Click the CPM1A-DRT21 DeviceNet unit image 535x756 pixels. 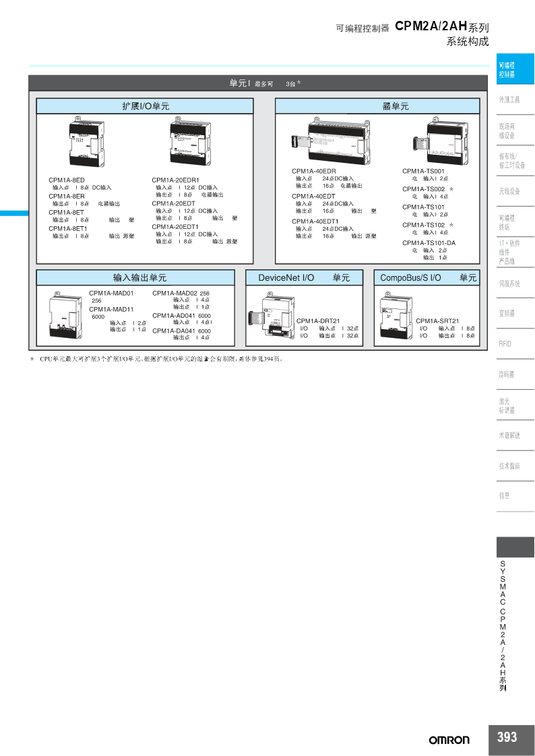272,315
